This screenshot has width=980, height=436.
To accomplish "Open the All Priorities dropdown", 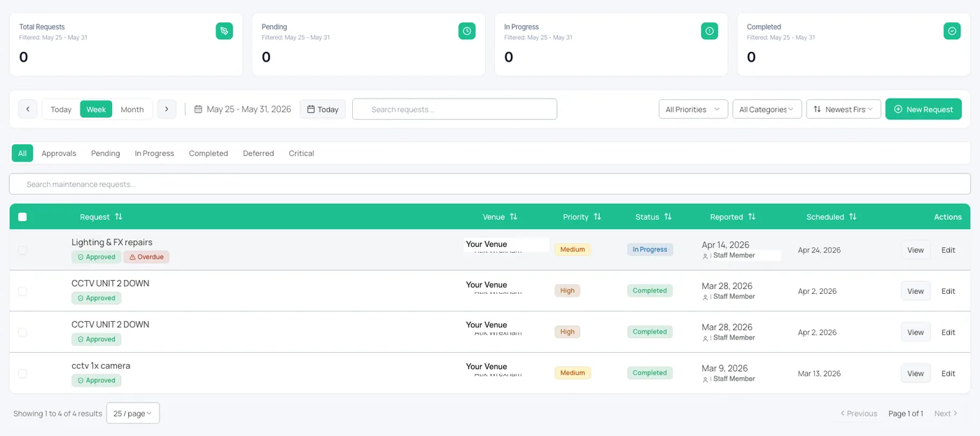I will (x=693, y=109).
